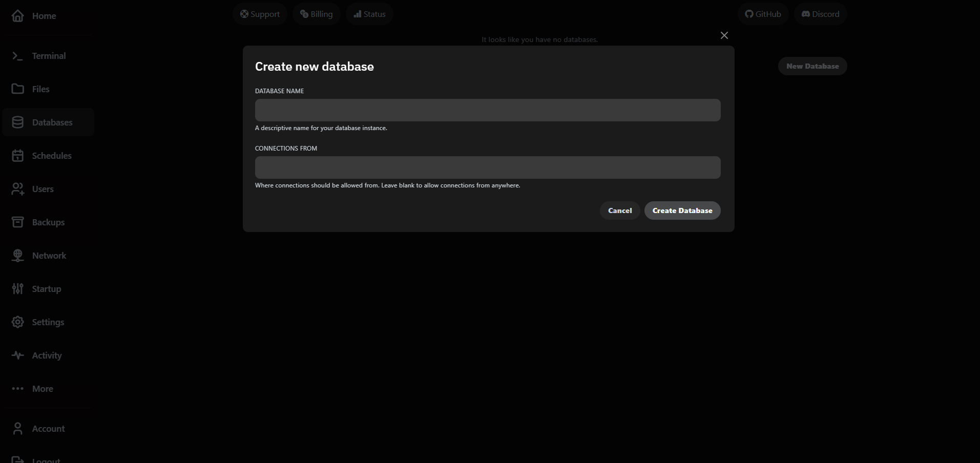Select the Files icon in the sidebar

click(18, 89)
